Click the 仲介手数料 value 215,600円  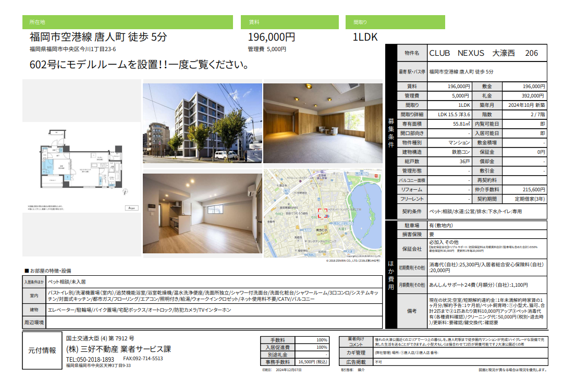[524, 190]
